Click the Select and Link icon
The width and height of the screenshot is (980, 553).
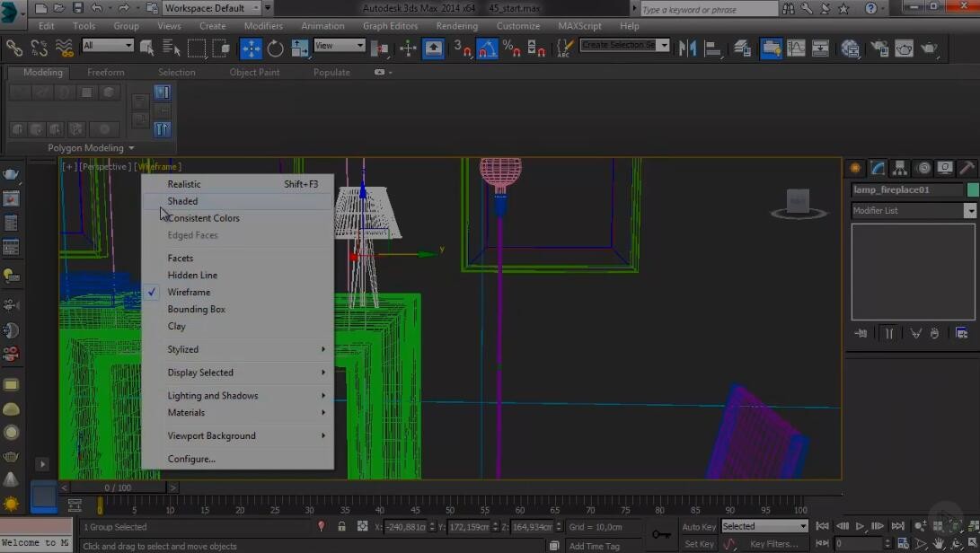click(x=13, y=48)
